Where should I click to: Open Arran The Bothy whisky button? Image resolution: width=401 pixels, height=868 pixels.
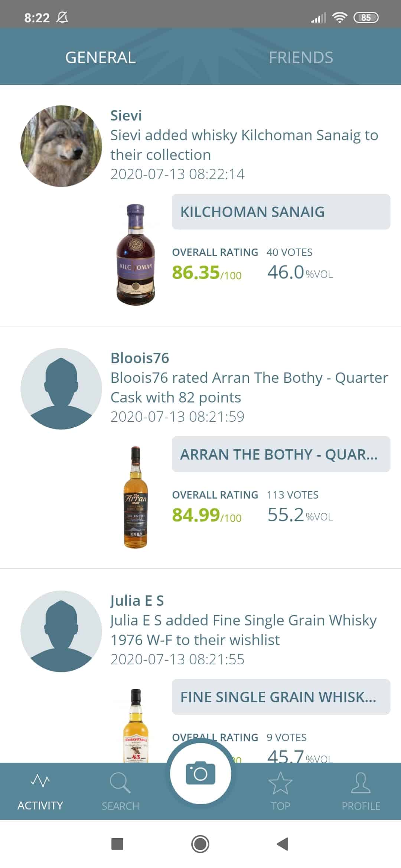coord(281,454)
